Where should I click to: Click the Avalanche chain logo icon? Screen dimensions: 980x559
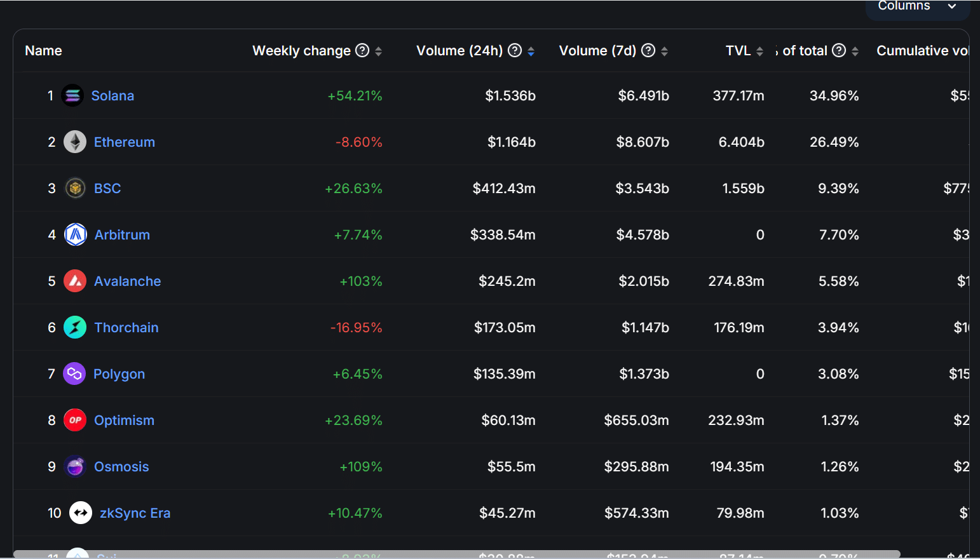point(75,281)
